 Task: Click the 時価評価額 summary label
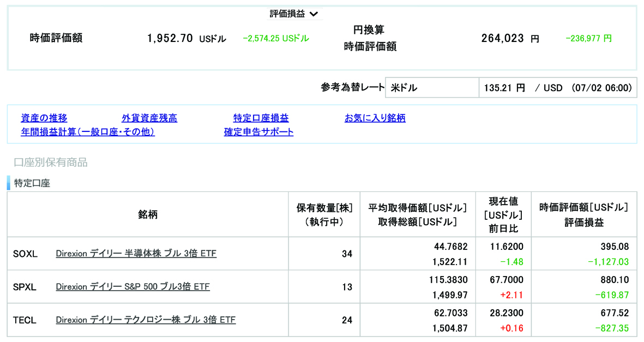[x=56, y=38]
